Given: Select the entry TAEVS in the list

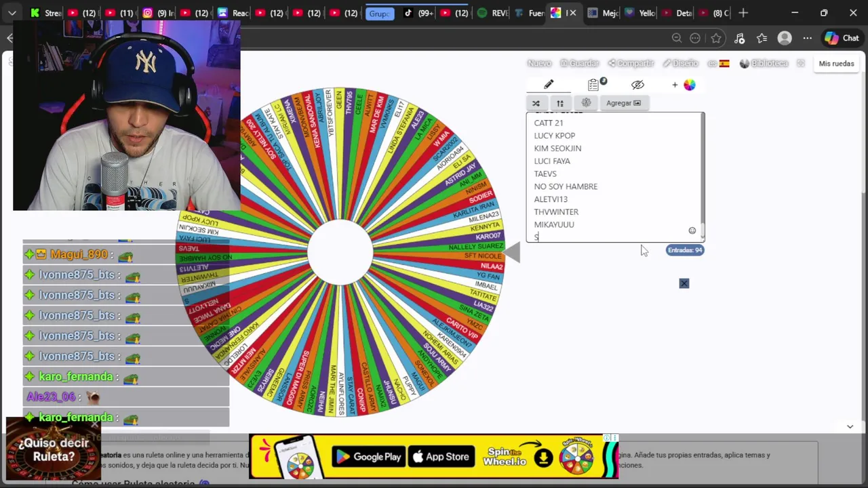Looking at the screenshot, I should (545, 174).
